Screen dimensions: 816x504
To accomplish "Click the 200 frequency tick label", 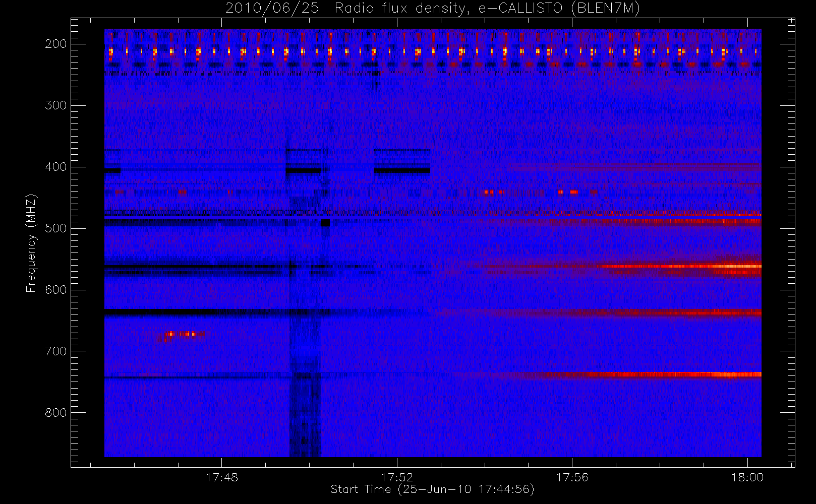I will pos(55,44).
